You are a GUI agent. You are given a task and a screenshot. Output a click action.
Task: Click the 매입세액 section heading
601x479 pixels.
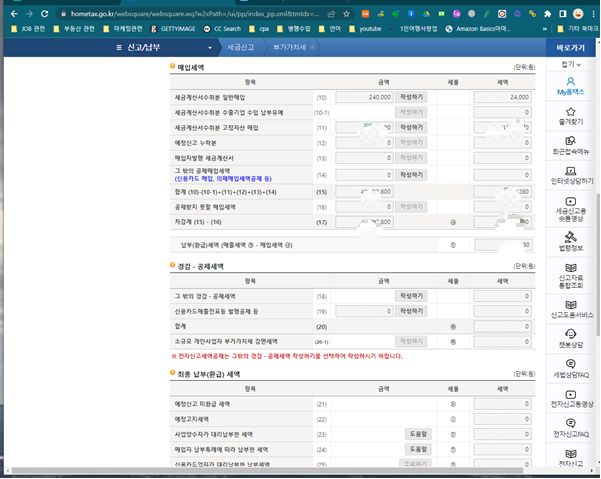pos(190,67)
